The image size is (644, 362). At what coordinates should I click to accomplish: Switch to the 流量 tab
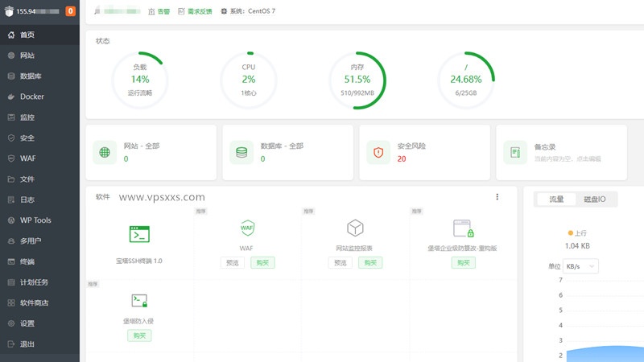pyautogui.click(x=556, y=199)
